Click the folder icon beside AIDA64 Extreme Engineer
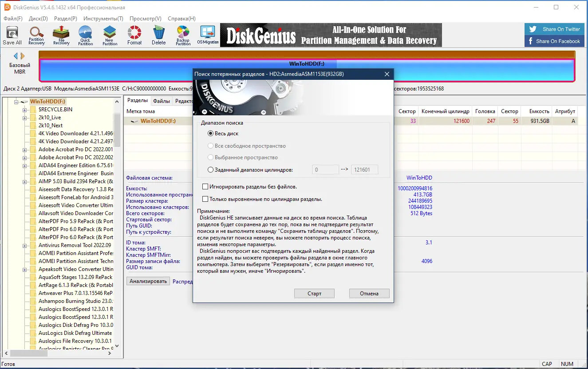 tap(32, 173)
